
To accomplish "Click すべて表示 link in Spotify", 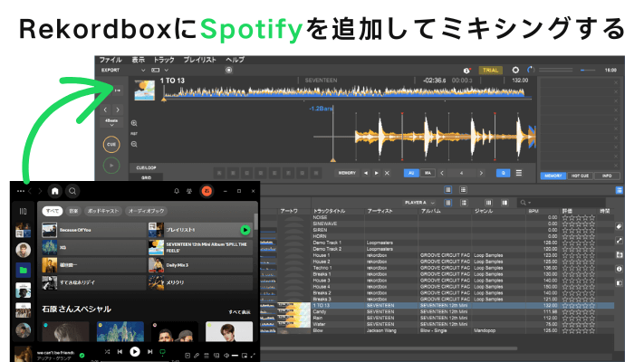I will pos(239,312).
